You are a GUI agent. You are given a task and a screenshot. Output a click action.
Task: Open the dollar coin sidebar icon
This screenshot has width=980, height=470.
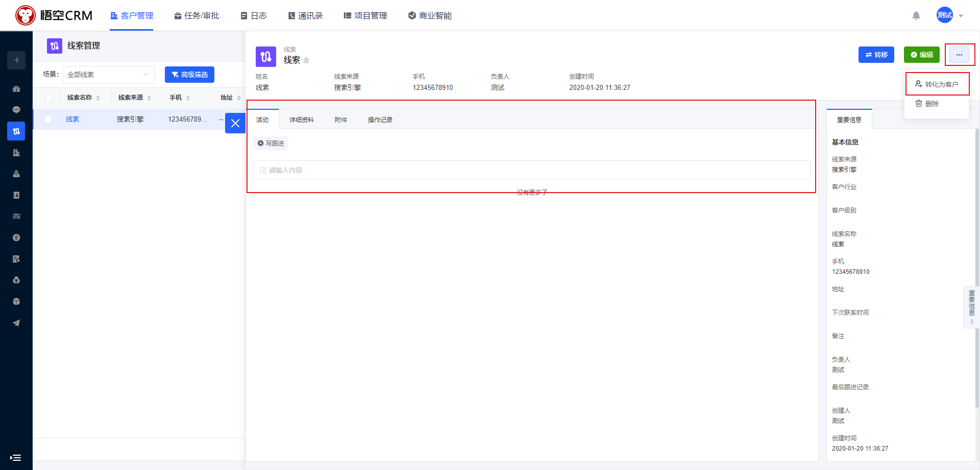tap(16, 238)
